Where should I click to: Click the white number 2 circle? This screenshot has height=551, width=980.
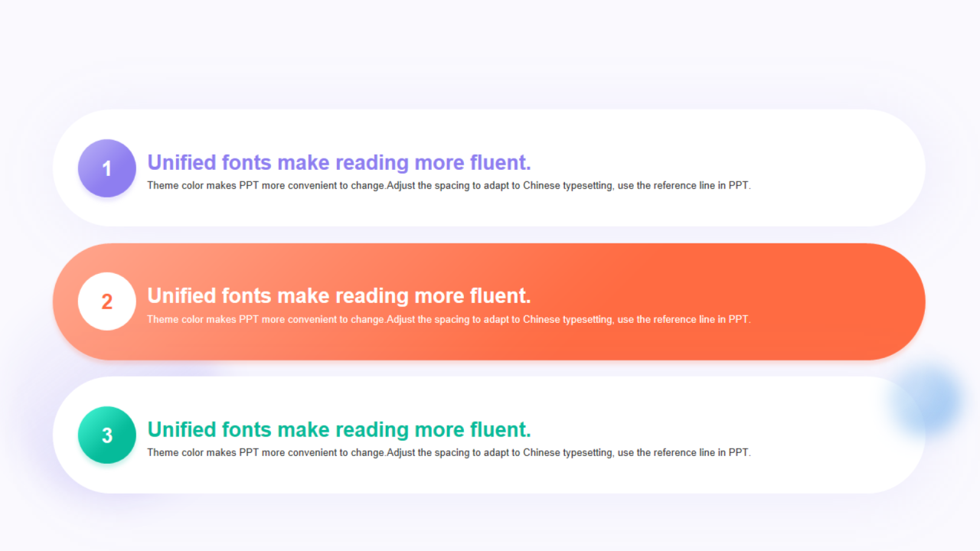107,302
